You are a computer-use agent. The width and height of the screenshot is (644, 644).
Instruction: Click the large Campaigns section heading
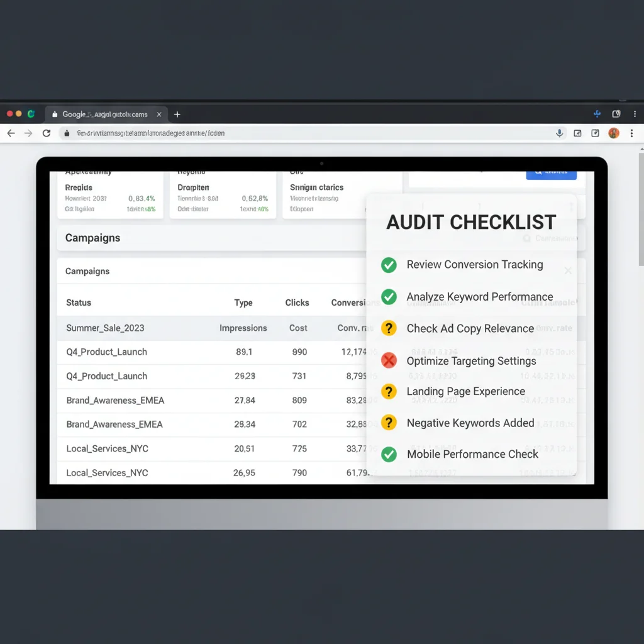(93, 238)
